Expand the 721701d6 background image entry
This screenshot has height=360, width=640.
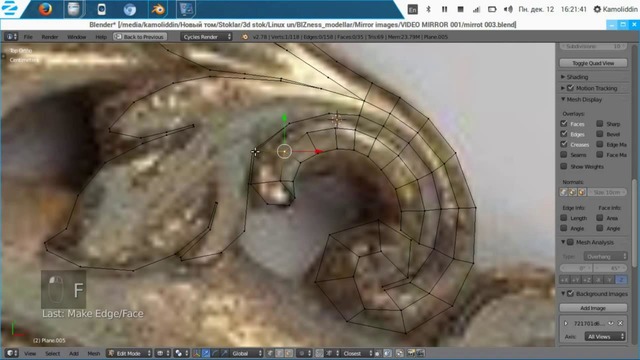pos(566,323)
